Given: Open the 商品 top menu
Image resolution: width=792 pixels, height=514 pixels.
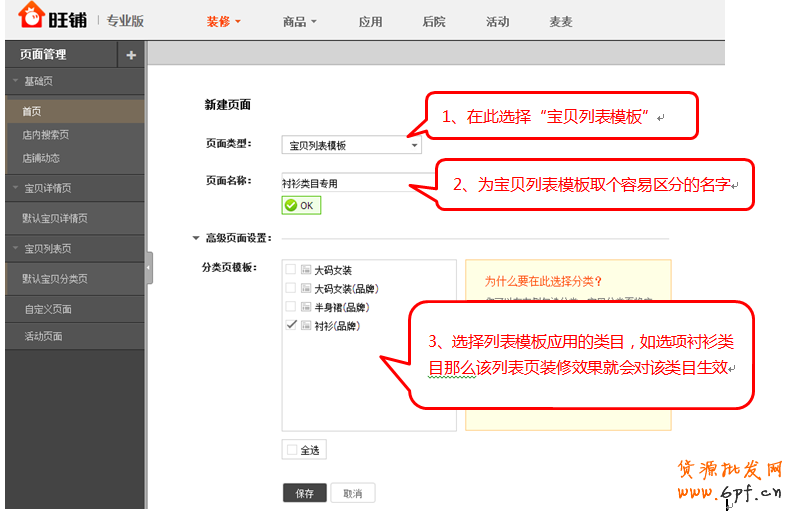Looking at the screenshot, I should pyautogui.click(x=299, y=21).
